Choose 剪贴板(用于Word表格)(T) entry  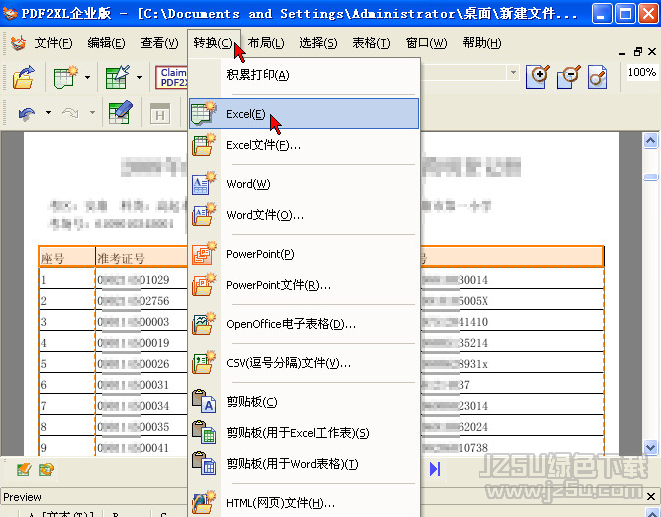tap(304, 464)
